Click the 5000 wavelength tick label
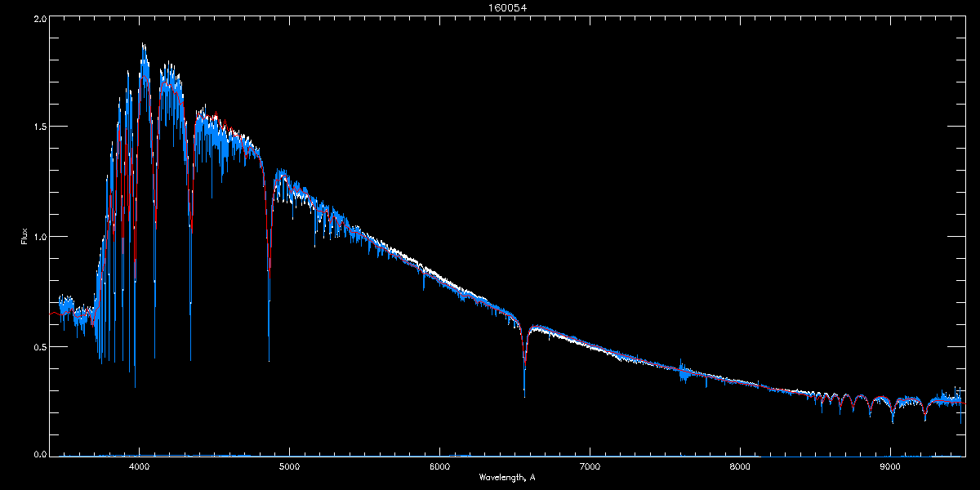 coord(290,467)
